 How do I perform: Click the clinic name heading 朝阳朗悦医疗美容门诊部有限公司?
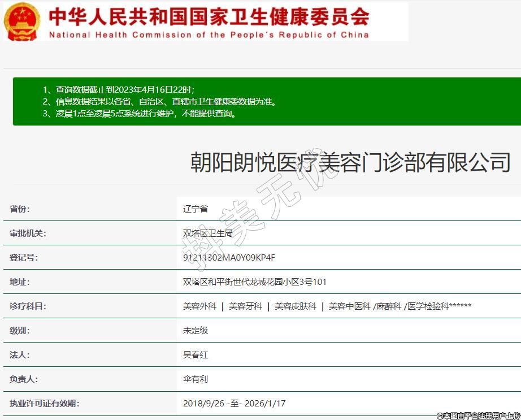coord(350,162)
